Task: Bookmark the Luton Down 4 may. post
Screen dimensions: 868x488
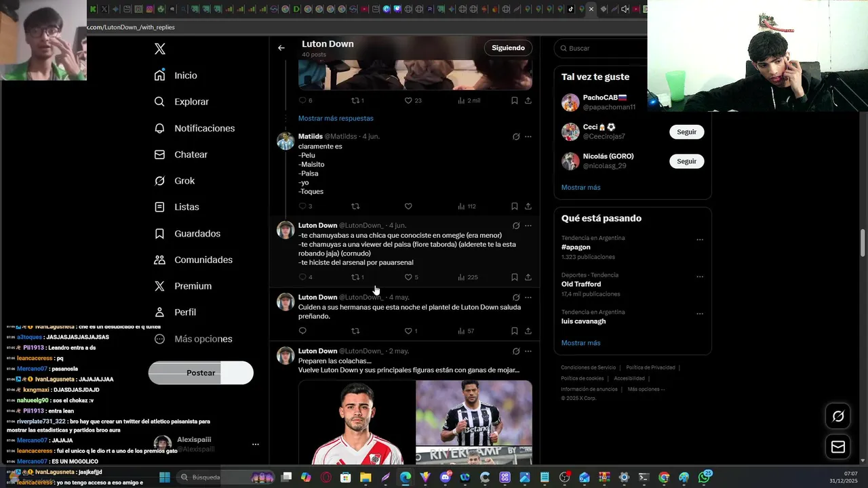Action: (515, 331)
